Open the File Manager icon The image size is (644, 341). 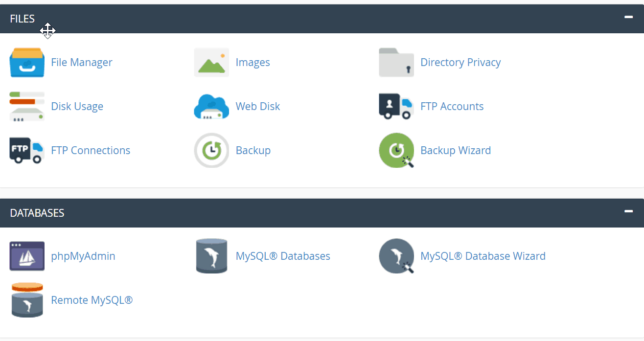pos(27,63)
